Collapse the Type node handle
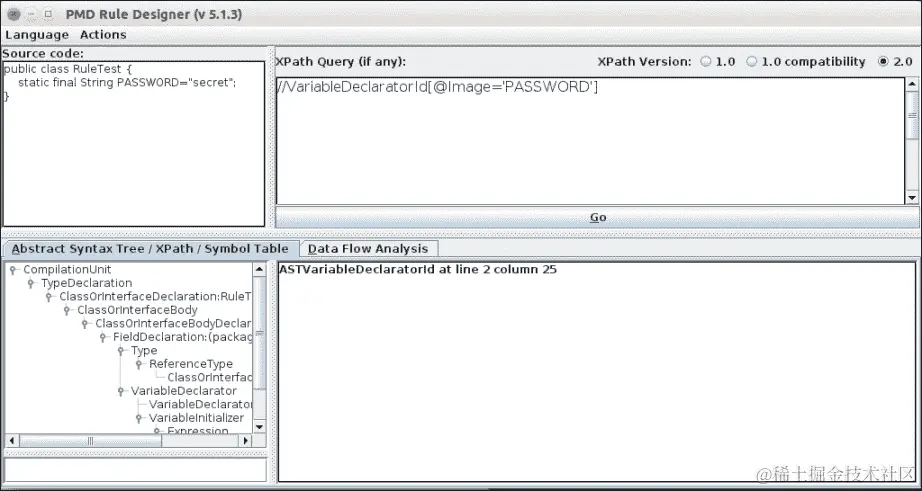Image resolution: width=922 pixels, height=491 pixels. pyautogui.click(x=121, y=351)
